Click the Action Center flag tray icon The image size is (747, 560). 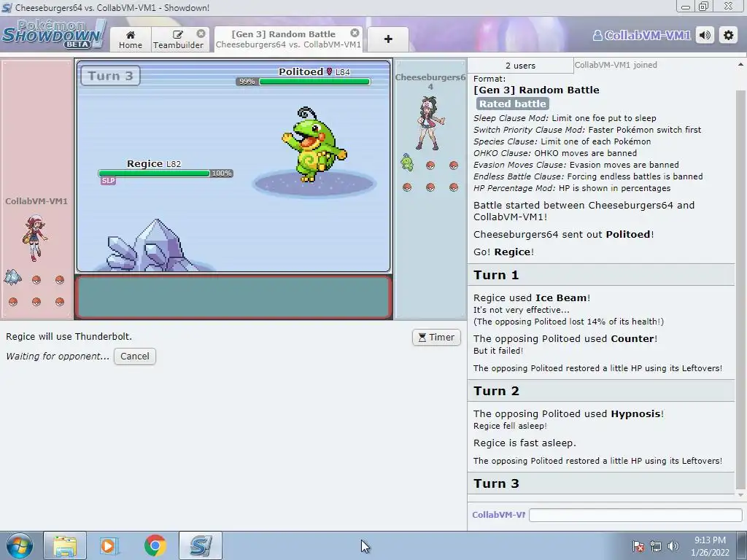pyautogui.click(x=638, y=547)
